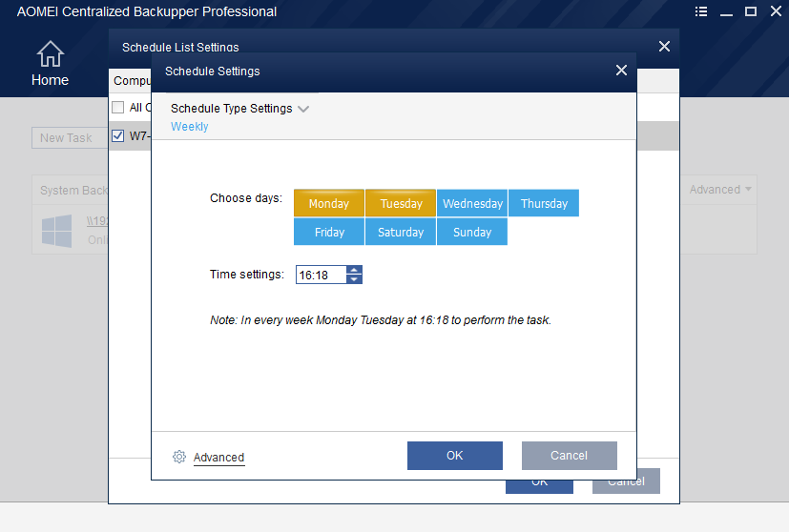Click the Schedule Type Settings heading
This screenshot has height=532, width=789.
coord(232,108)
